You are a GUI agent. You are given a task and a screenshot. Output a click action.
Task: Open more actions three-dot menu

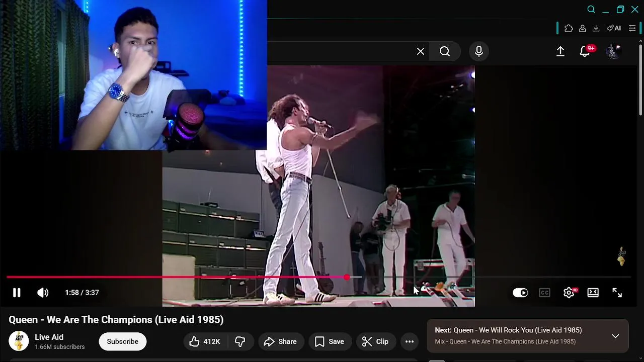(x=410, y=341)
